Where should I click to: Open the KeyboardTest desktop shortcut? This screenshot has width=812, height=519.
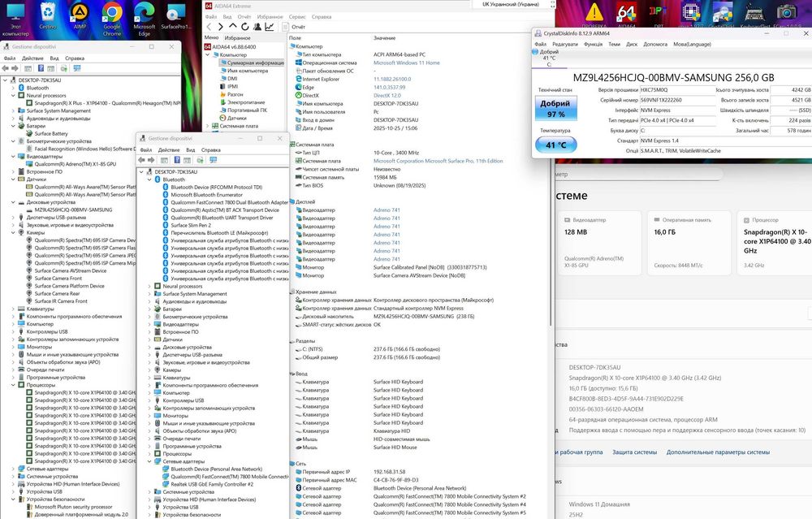pyautogui.click(x=754, y=15)
